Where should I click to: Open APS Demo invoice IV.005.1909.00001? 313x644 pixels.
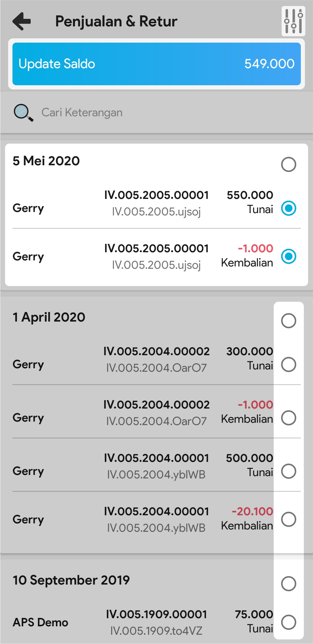(x=156, y=614)
